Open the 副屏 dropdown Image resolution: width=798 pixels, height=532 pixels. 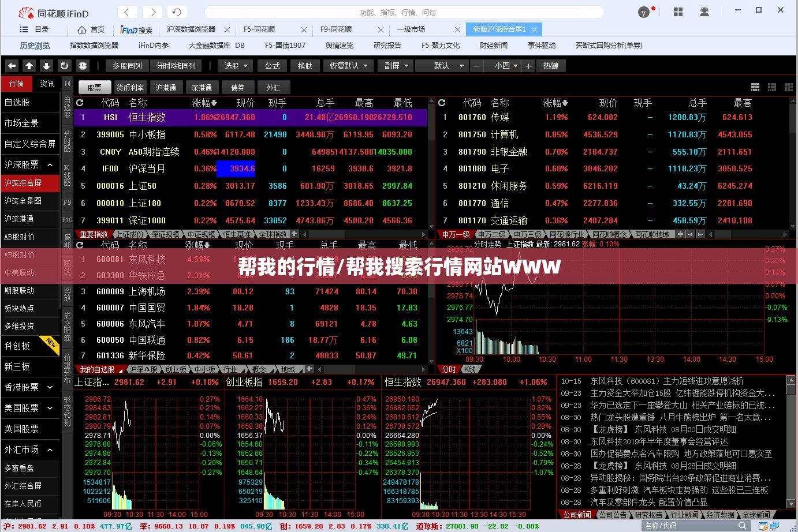[396, 66]
